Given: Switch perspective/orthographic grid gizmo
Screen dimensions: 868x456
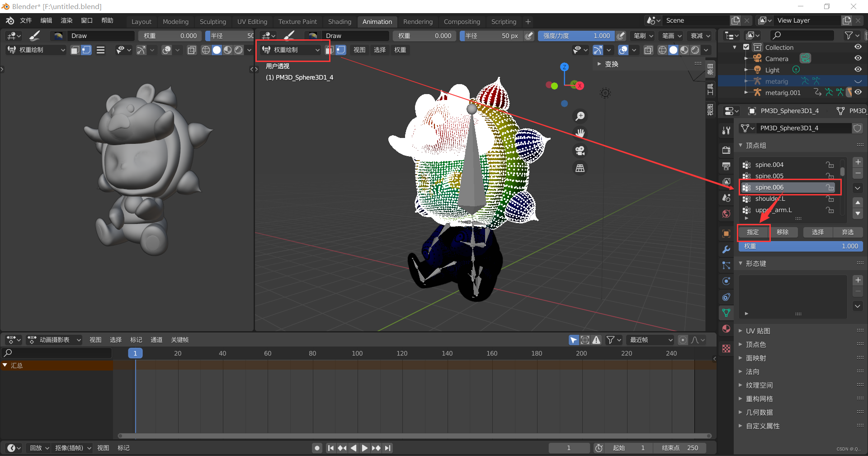Looking at the screenshot, I should (580, 168).
